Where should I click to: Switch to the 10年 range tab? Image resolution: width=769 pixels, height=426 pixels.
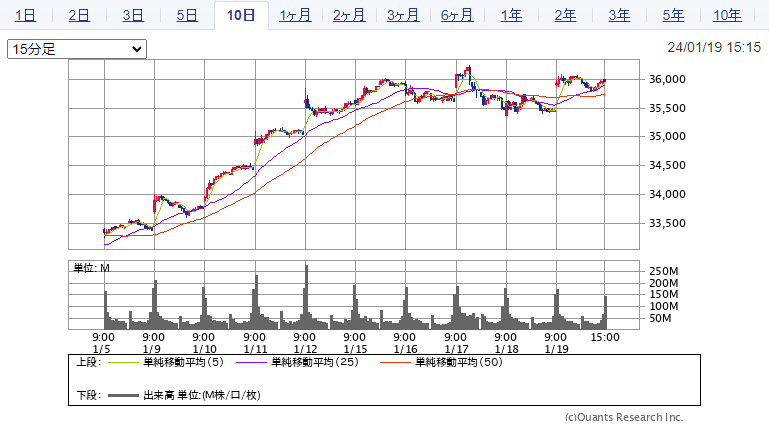pos(727,15)
